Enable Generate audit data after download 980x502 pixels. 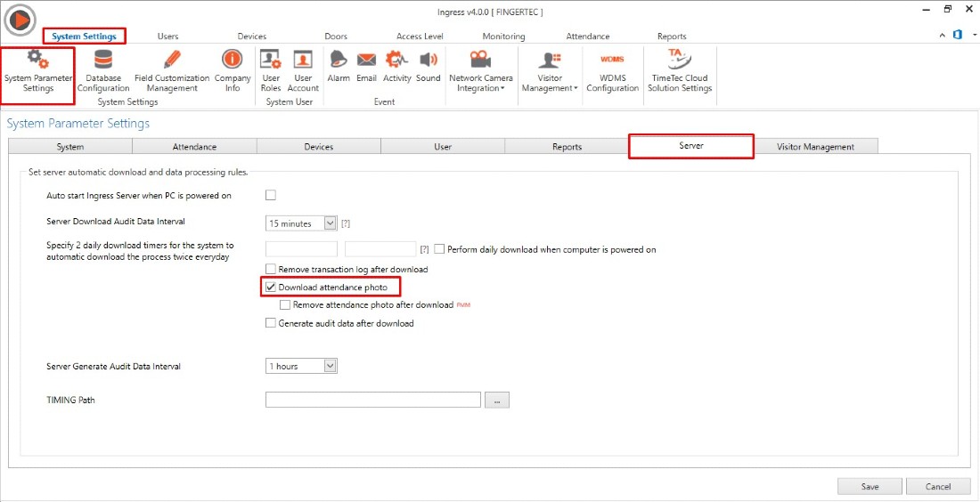tap(271, 323)
